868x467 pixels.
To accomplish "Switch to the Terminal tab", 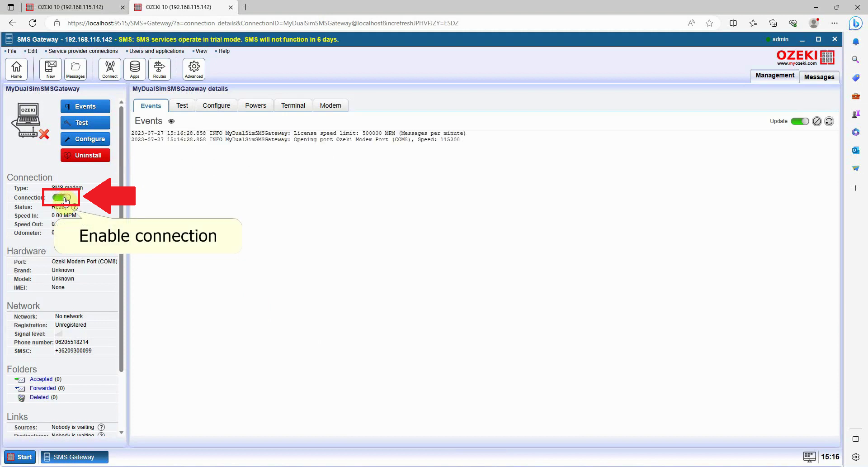I will click(x=293, y=105).
